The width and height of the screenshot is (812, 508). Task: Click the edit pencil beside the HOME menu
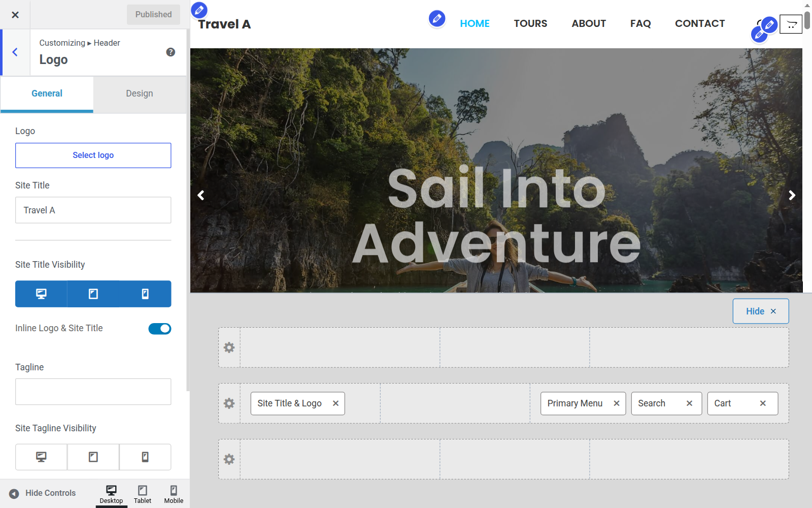[x=437, y=19]
